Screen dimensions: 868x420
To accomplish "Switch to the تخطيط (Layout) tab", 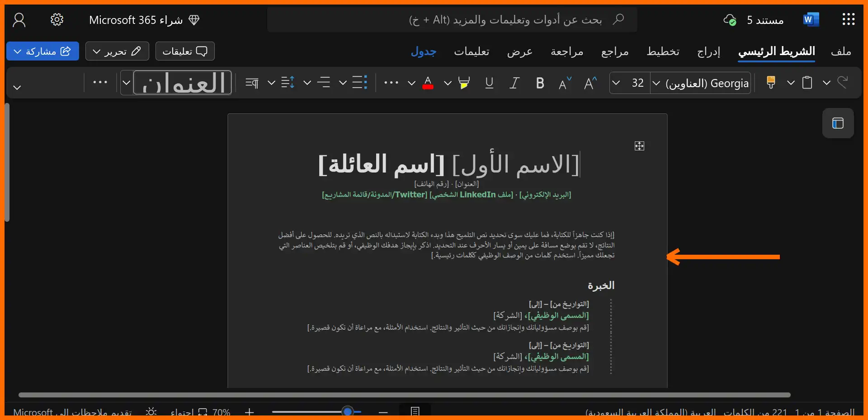I will (663, 51).
